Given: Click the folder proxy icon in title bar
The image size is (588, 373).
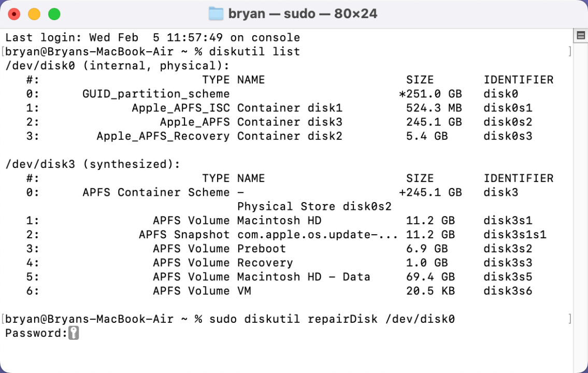Looking at the screenshot, I should [216, 14].
